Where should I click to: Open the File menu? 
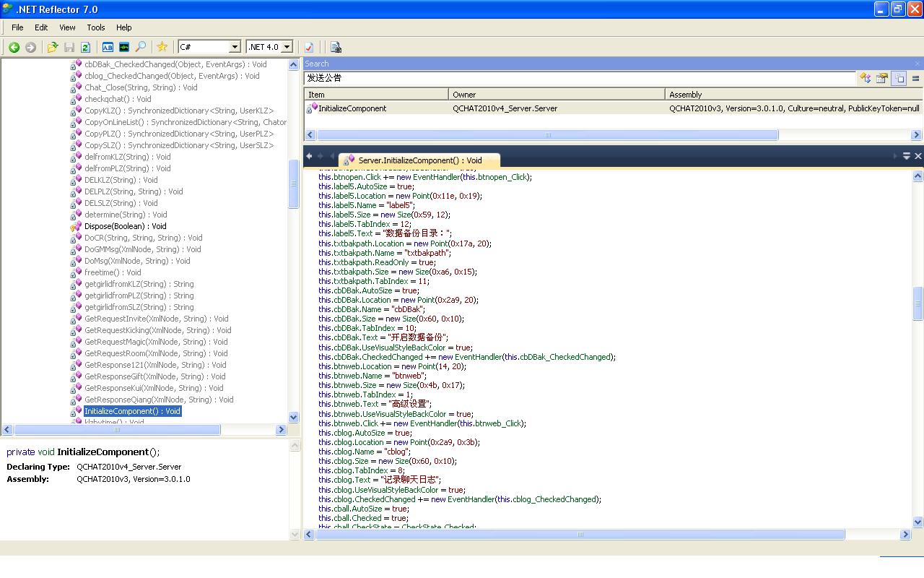[17, 27]
